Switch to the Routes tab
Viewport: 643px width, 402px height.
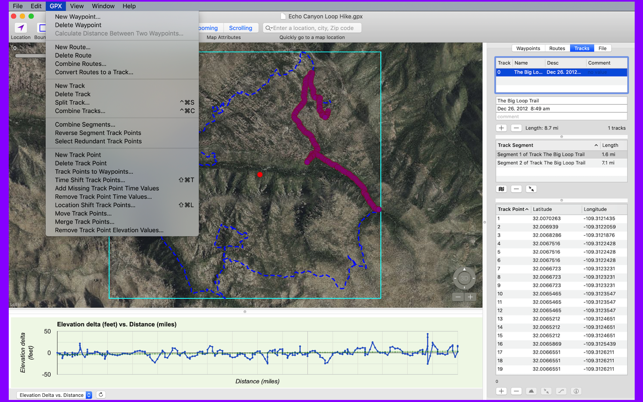[x=557, y=48]
